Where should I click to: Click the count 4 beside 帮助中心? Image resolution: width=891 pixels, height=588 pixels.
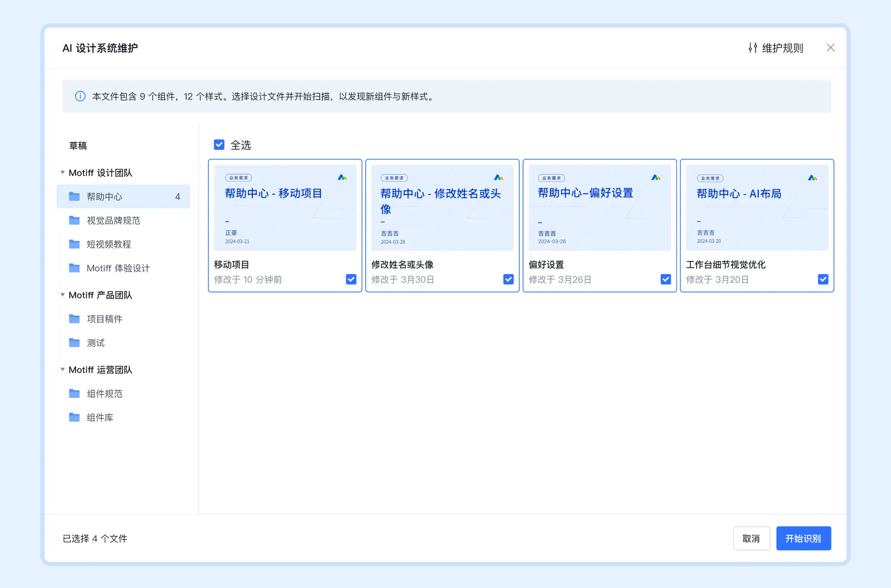pos(178,197)
